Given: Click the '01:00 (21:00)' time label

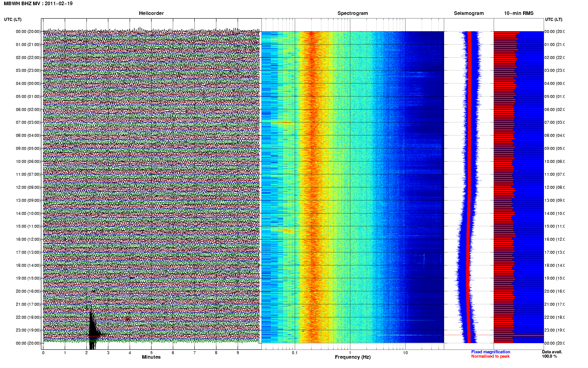Looking at the screenshot, I should [x=28, y=44].
